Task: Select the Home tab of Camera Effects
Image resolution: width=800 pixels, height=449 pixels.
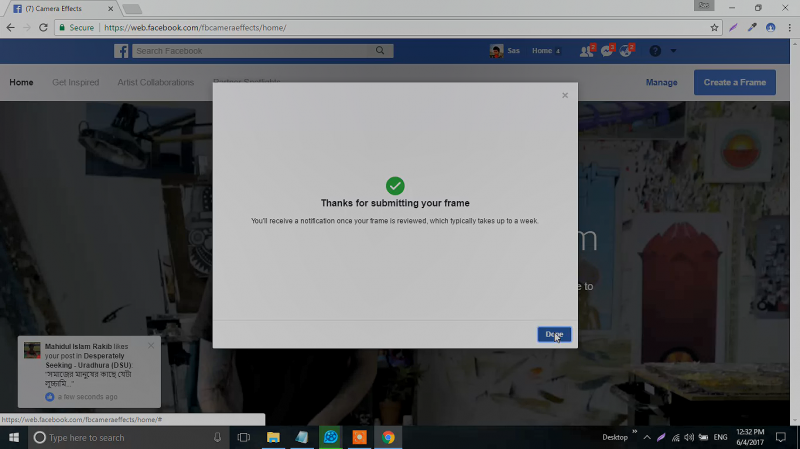Action: coord(21,82)
